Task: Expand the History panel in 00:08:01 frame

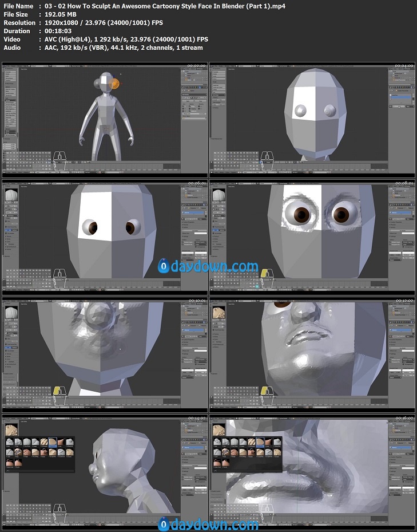Action: pyautogui.click(x=215, y=249)
